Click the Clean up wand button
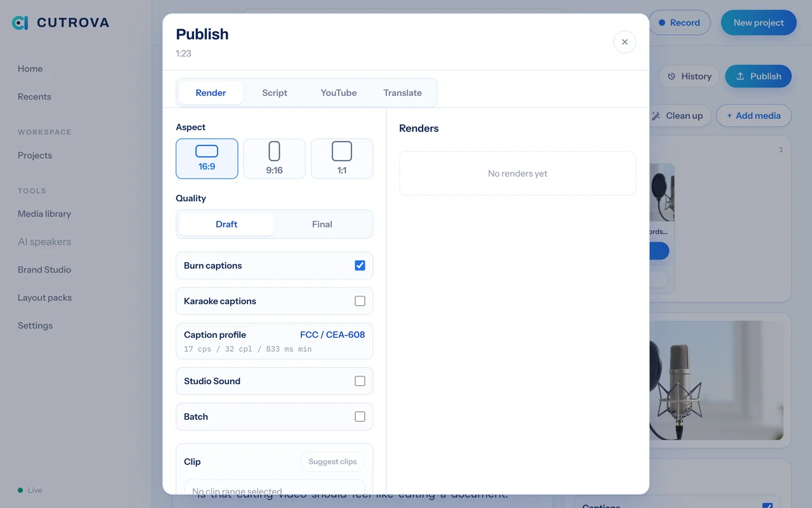Image resolution: width=812 pixels, height=508 pixels. [x=679, y=116]
